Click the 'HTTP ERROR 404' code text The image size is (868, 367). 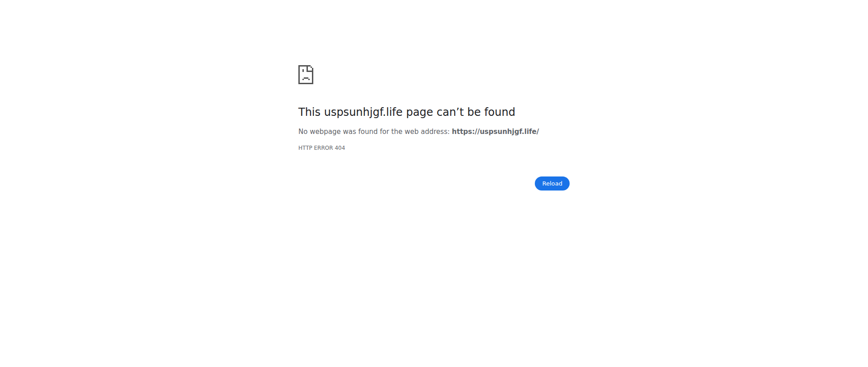pyautogui.click(x=321, y=148)
